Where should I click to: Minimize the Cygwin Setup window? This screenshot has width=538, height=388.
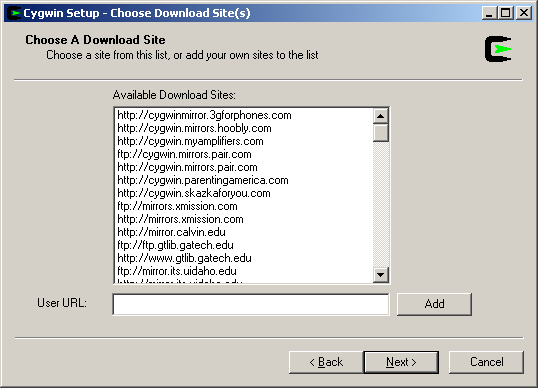coord(490,13)
